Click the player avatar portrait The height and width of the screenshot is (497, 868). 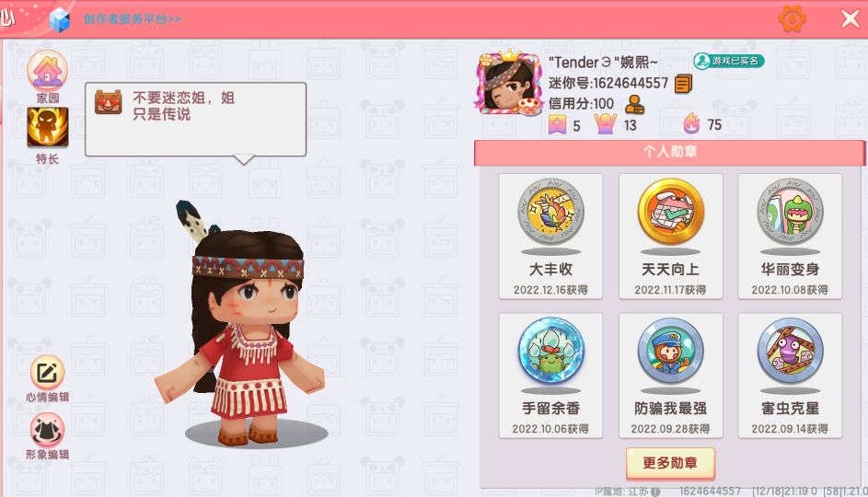tap(508, 84)
